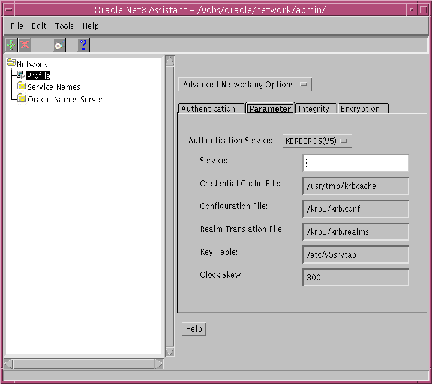Select Oracle Names Servers tree node
This screenshot has width=432, height=384.
pyautogui.click(x=65, y=99)
